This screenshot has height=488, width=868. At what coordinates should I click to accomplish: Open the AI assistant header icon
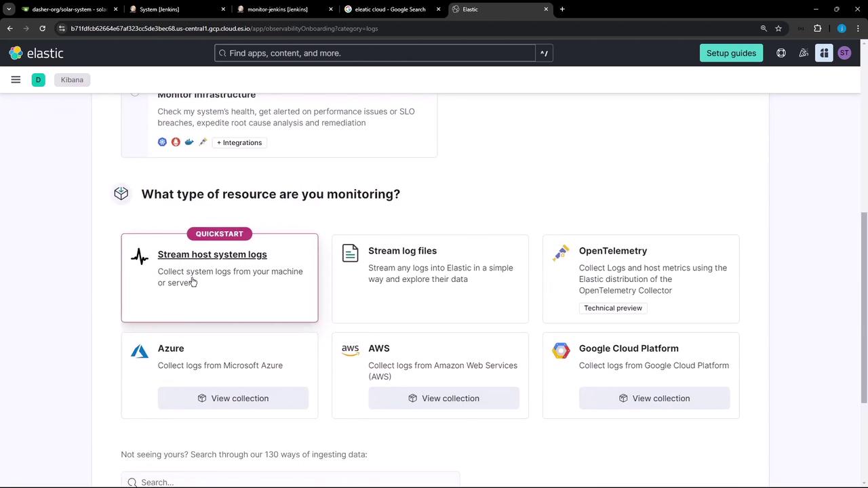pos(824,53)
